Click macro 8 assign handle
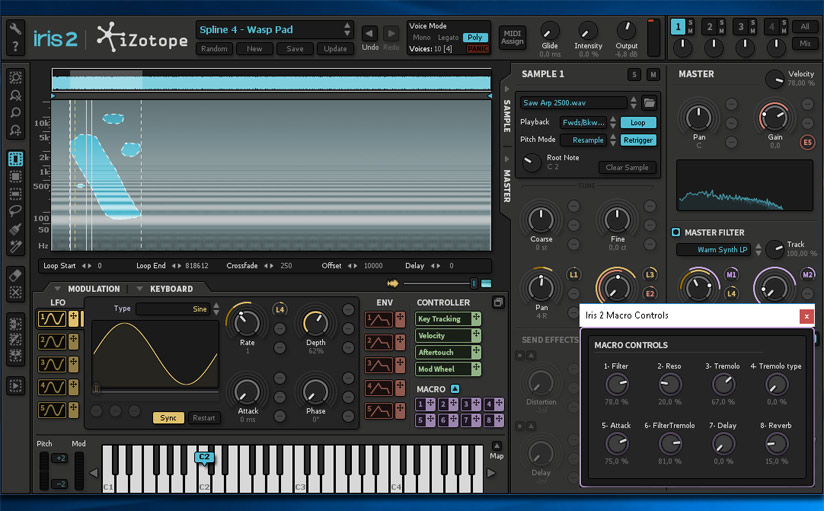The image size is (824, 511). 499,420
